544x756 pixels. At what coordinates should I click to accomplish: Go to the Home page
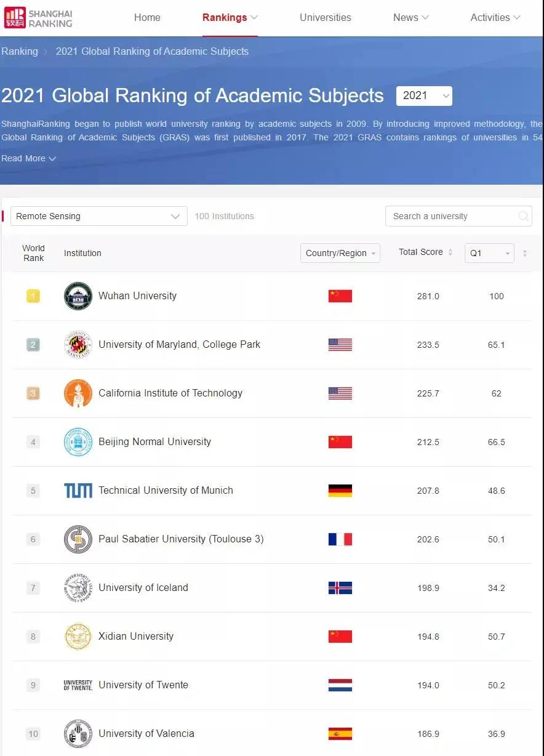pos(147,17)
